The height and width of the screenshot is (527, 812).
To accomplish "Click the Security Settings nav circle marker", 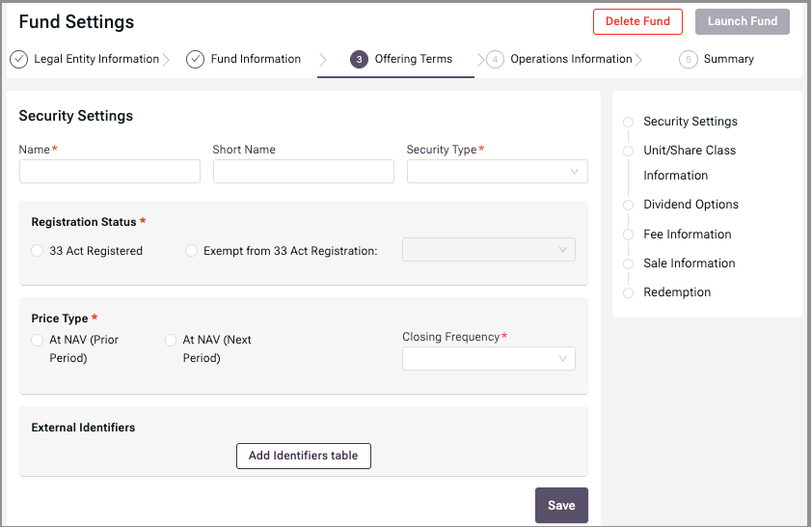I will [628, 123].
